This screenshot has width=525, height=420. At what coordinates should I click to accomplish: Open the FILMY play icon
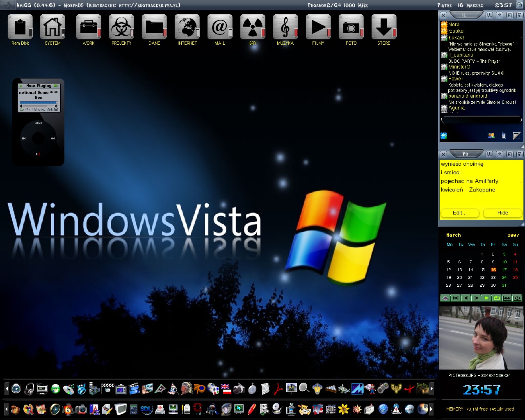318,27
